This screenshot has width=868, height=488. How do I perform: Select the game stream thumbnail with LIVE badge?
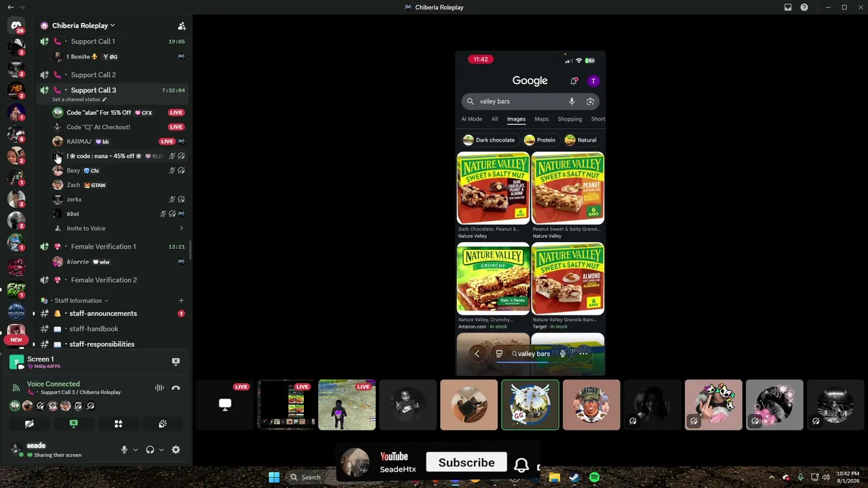click(x=347, y=405)
